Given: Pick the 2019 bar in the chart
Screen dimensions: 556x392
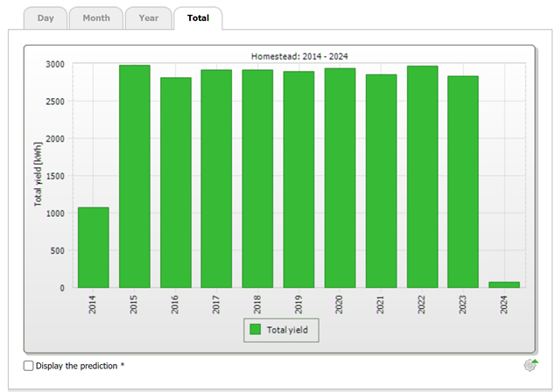Looking at the screenshot, I should (x=299, y=179).
